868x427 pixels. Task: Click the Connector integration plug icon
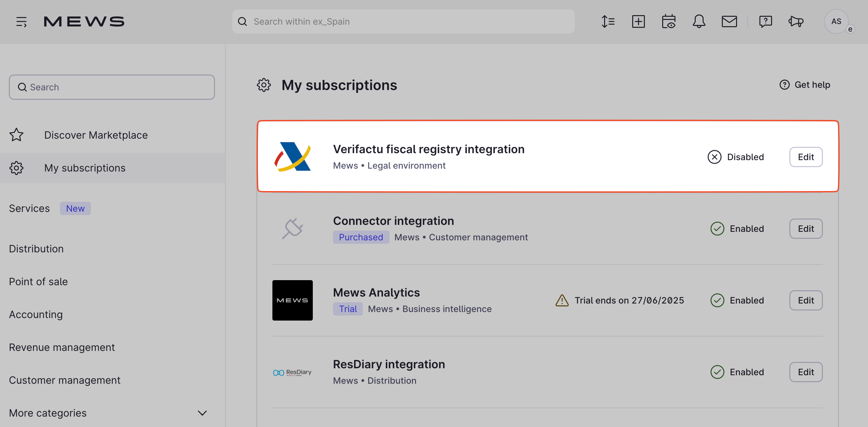tap(293, 229)
